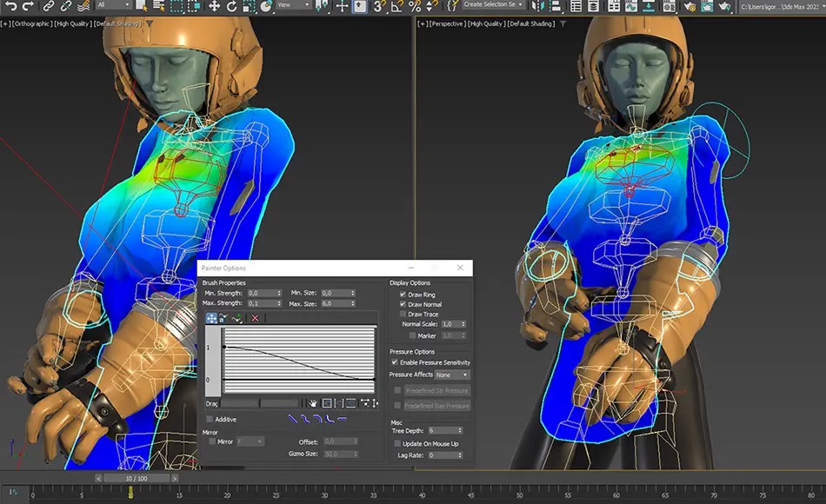
Task: Click the Select and Manipulate cross icon
Action: (x=342, y=6)
